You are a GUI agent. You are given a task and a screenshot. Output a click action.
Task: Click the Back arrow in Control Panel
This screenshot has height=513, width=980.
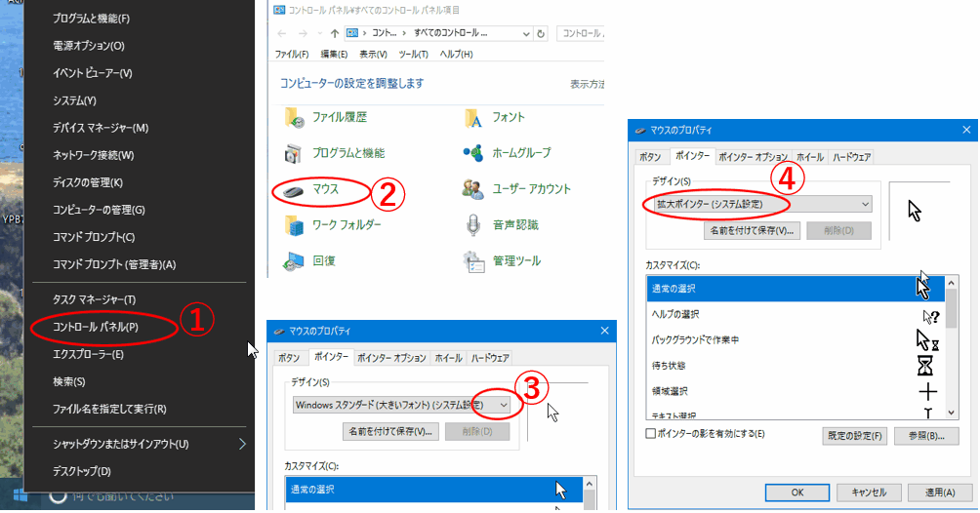coord(282,33)
